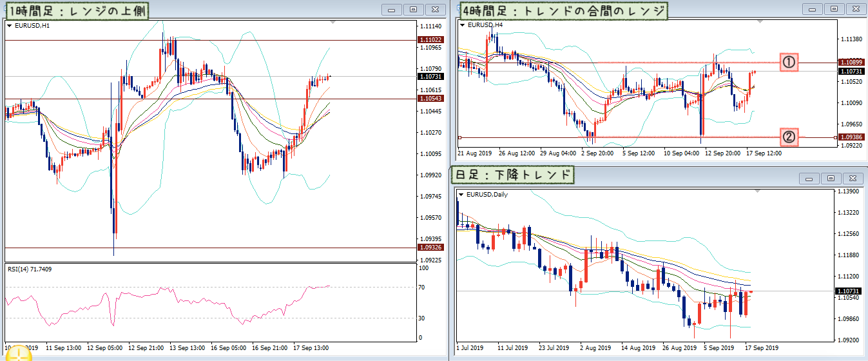Image resolution: width=868 pixels, height=361 pixels.
Task: Click 1.11380 on H4 price scale
Action: click(852, 39)
